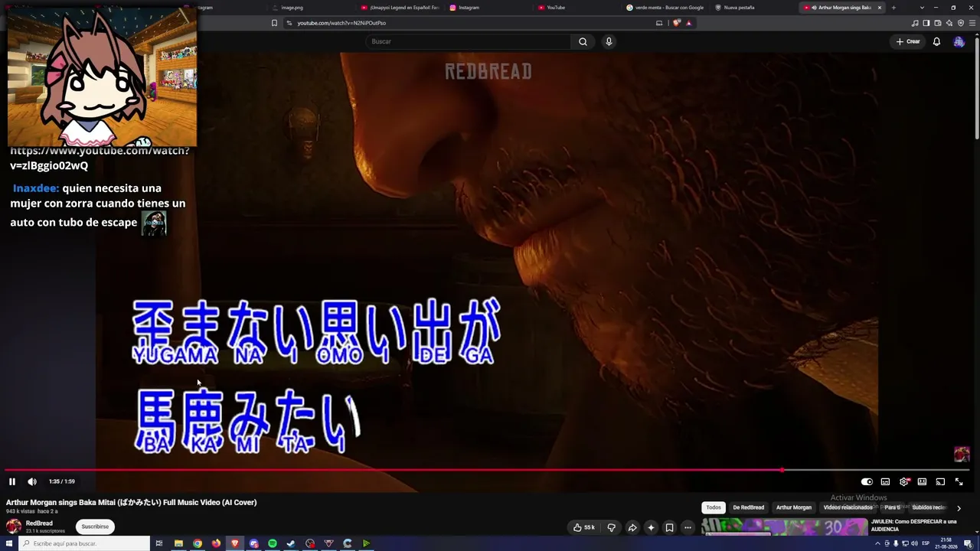Show more filter chips with right arrow
980x551 pixels.
pyautogui.click(x=959, y=508)
